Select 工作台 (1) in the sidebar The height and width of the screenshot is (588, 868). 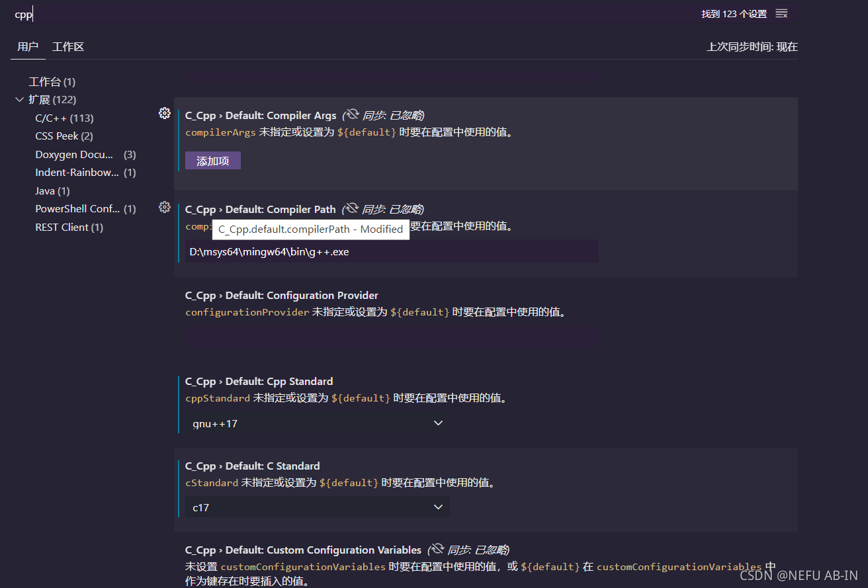(x=52, y=81)
